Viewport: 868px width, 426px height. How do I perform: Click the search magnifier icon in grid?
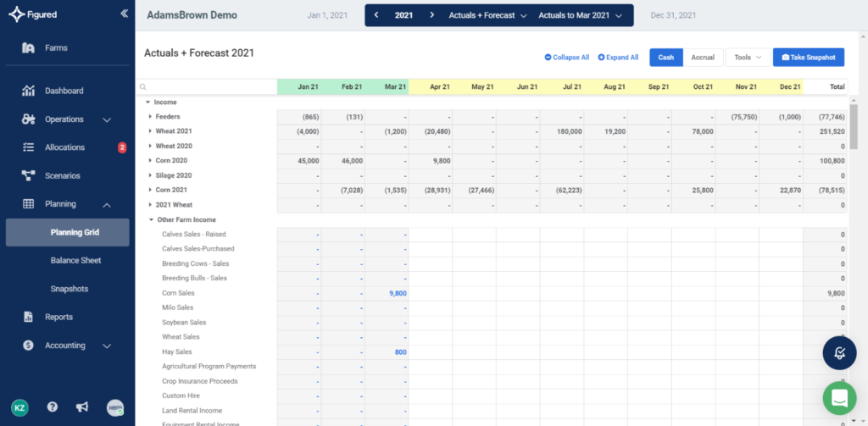[x=142, y=87]
